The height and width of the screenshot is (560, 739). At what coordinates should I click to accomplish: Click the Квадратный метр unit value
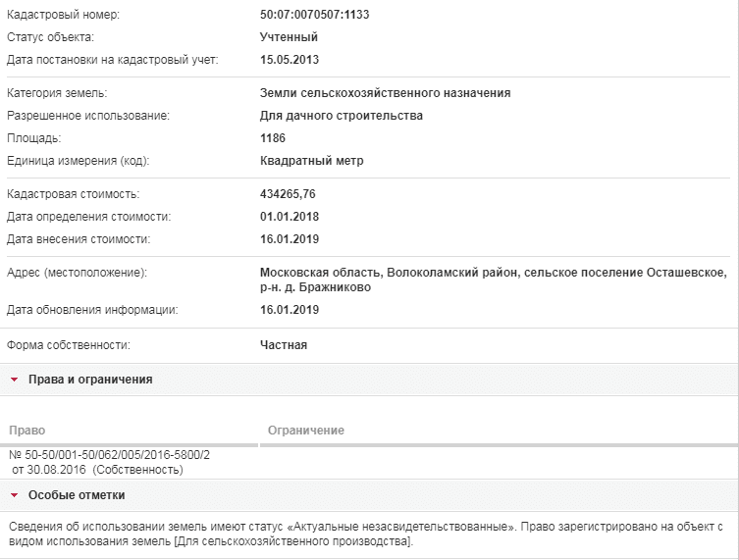pos(311,161)
